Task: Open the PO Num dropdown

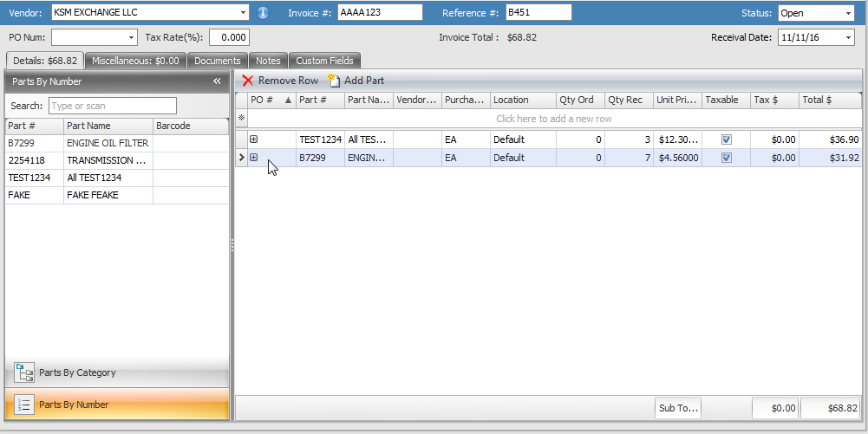Action: tap(131, 37)
